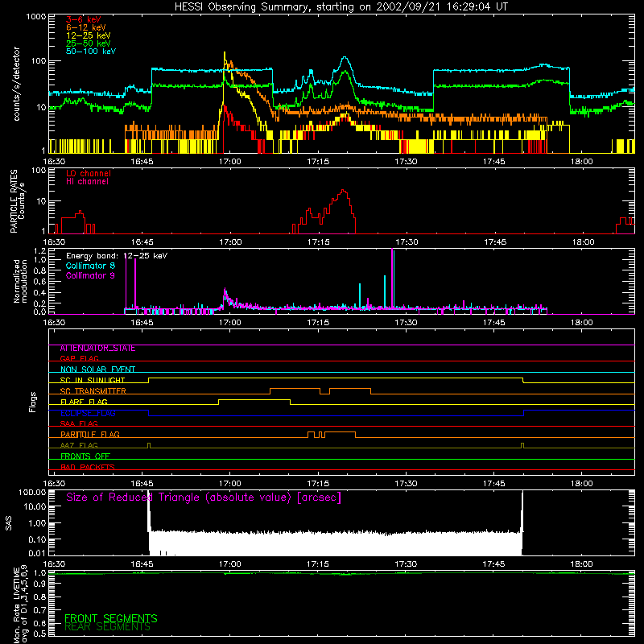This screenshot has height=644, width=644.
Task: Select the 25-50 keV legend label
Action: click(x=89, y=43)
